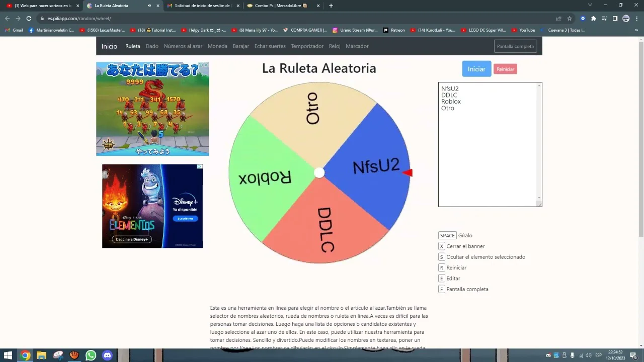
Task: Open WhatsApp from the taskbar
Action: tap(91, 355)
